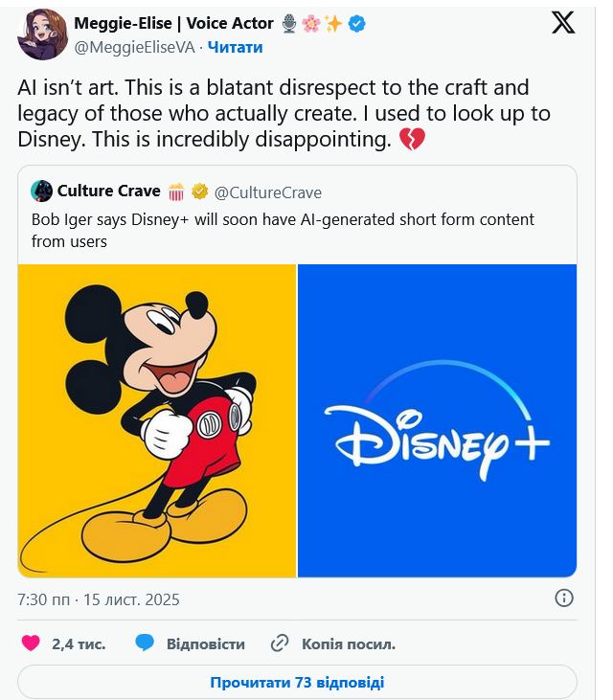Click the copy link chain icon
Viewport: 613px width, 700px height.
(280, 644)
